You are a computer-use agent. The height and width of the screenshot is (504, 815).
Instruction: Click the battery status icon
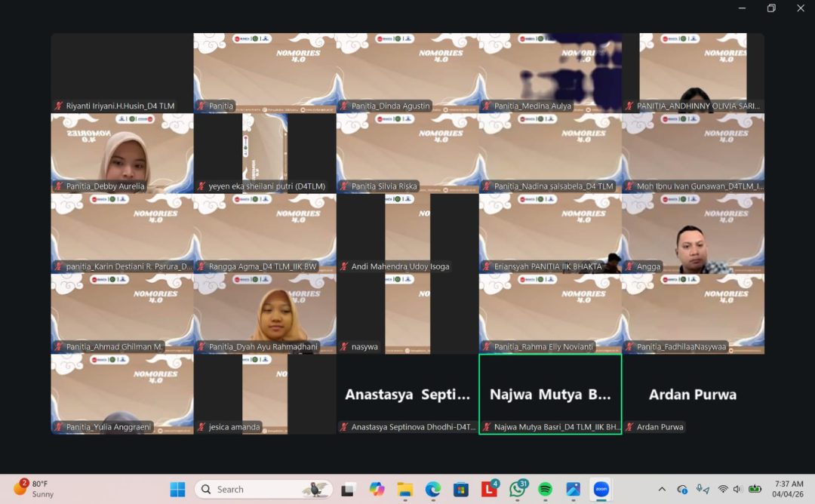[x=755, y=489]
